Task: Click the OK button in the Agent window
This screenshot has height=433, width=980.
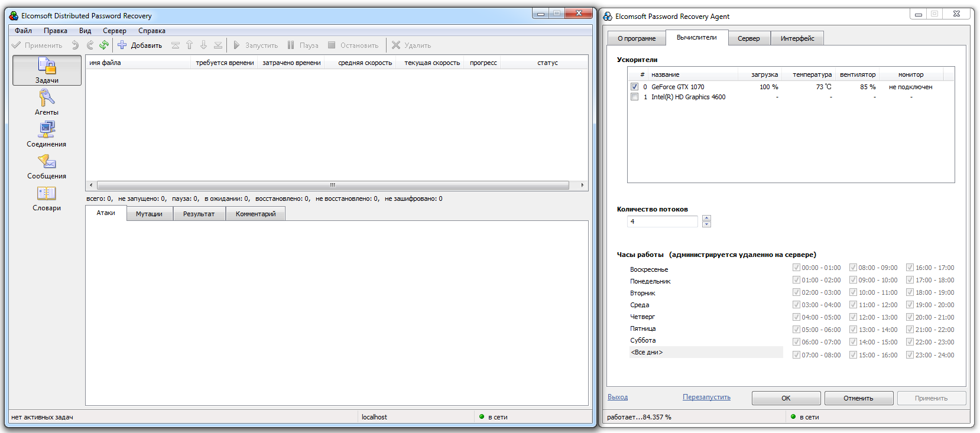Action: tap(786, 398)
